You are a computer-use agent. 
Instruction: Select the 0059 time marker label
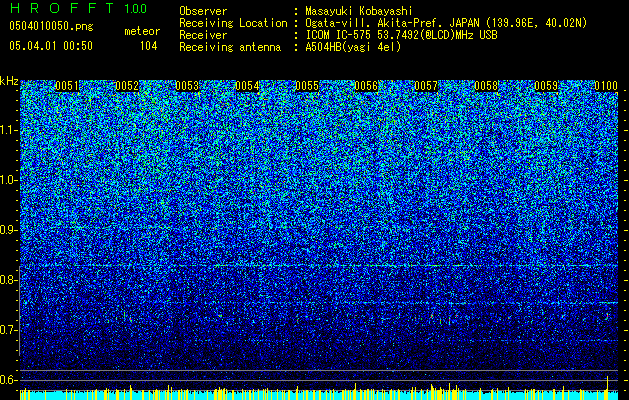tap(546, 86)
